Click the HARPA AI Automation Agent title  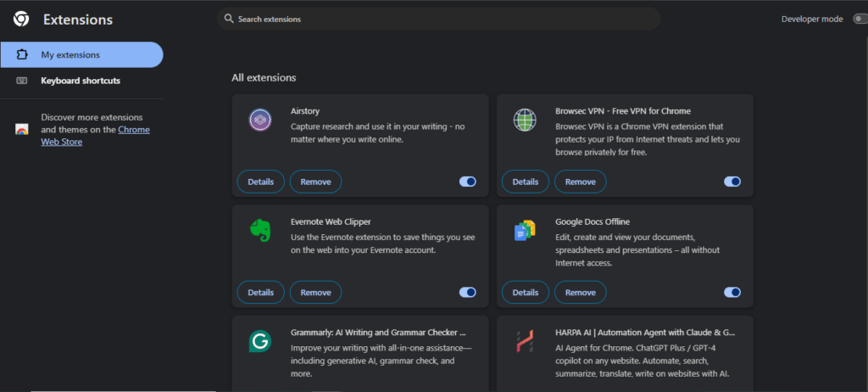tap(645, 333)
